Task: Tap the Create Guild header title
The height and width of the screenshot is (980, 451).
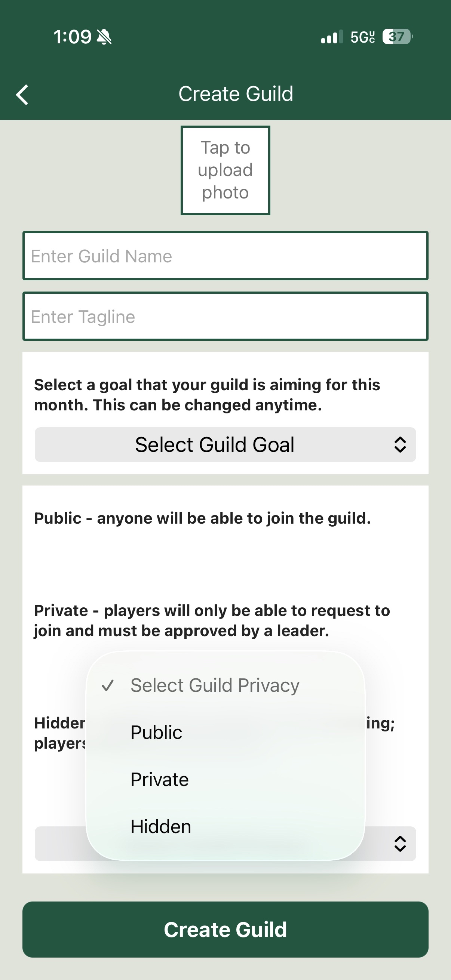Action: (x=236, y=94)
